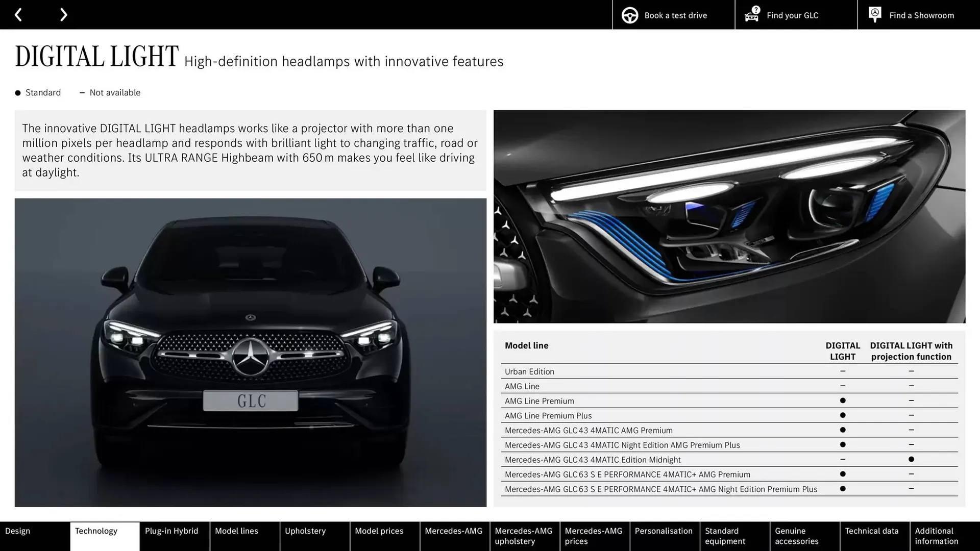Click the DIGITAL LIGHT description paragraph

click(250, 151)
